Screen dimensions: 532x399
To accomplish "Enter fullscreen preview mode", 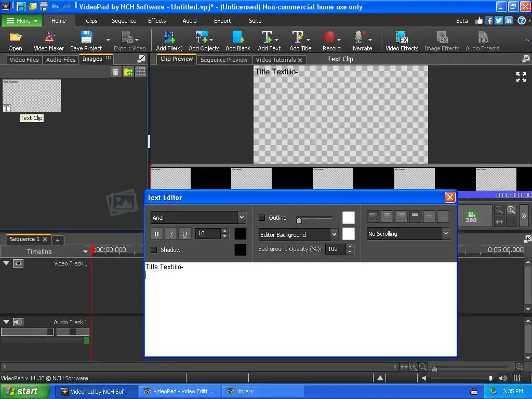I will [521, 77].
